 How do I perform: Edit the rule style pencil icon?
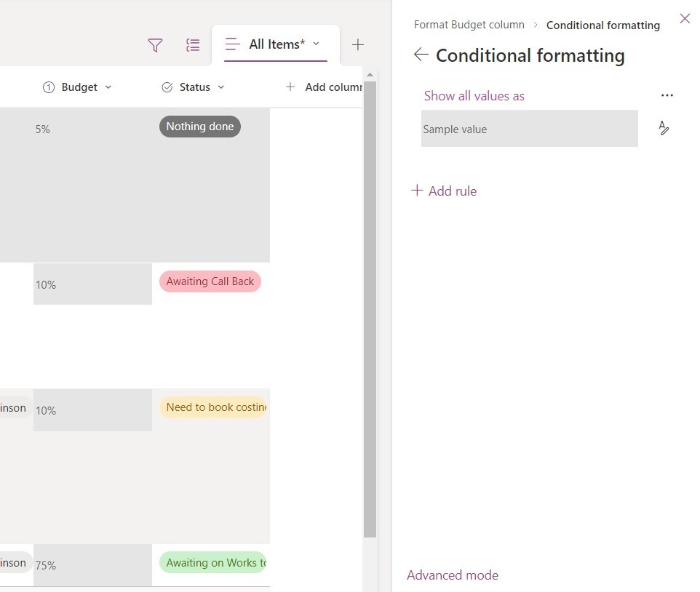[664, 127]
